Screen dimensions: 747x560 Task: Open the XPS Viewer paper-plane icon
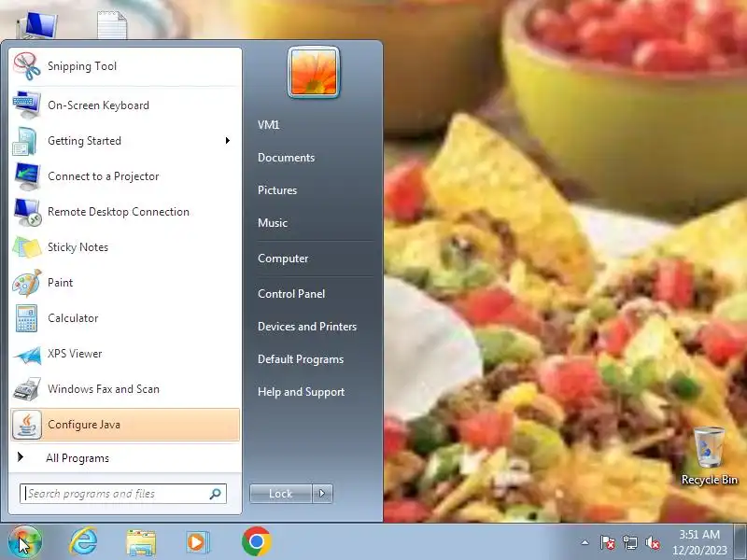click(27, 355)
